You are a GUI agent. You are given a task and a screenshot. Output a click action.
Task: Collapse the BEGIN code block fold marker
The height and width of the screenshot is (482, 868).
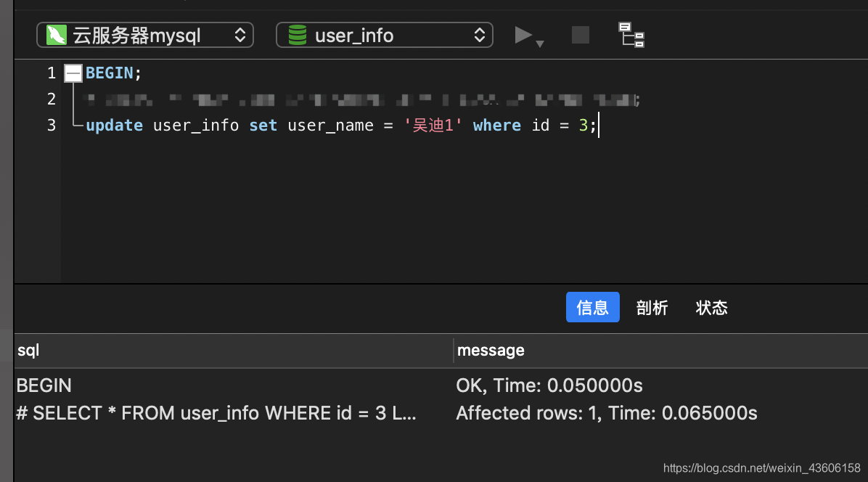(x=73, y=73)
